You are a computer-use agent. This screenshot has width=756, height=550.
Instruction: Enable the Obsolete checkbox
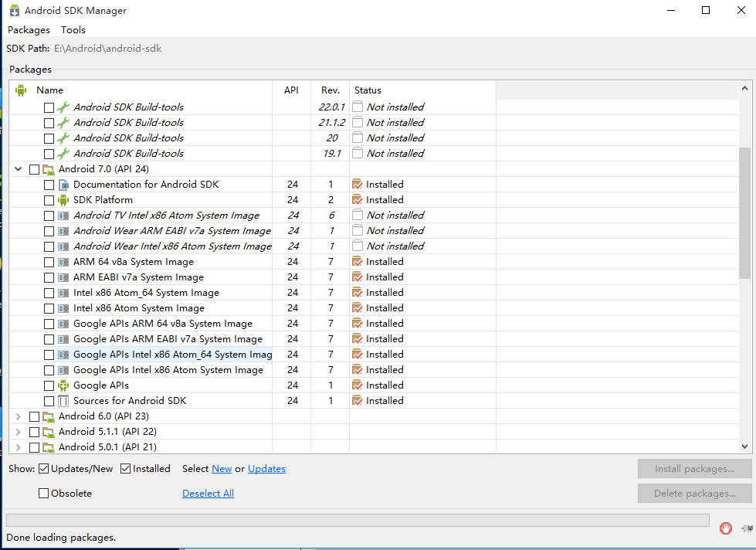coord(43,493)
